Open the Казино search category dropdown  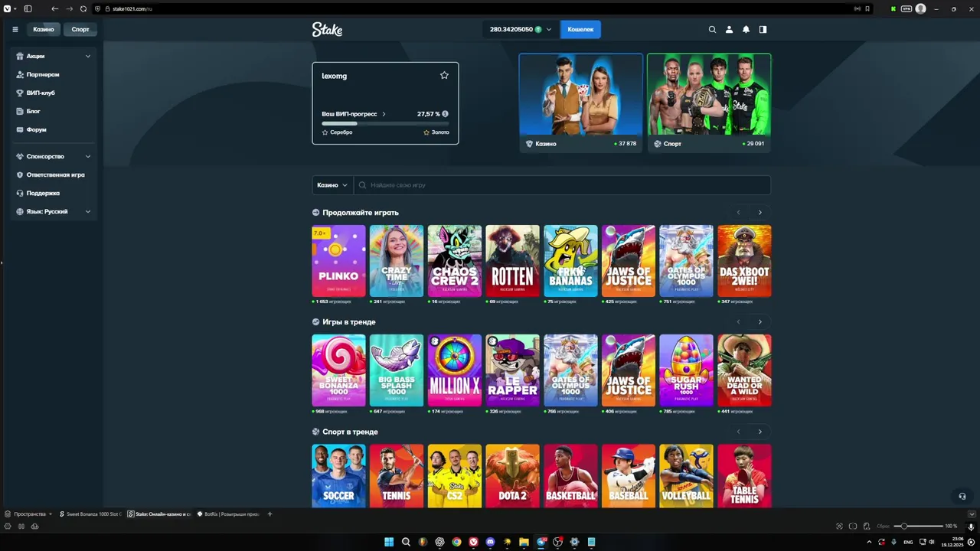(x=332, y=185)
